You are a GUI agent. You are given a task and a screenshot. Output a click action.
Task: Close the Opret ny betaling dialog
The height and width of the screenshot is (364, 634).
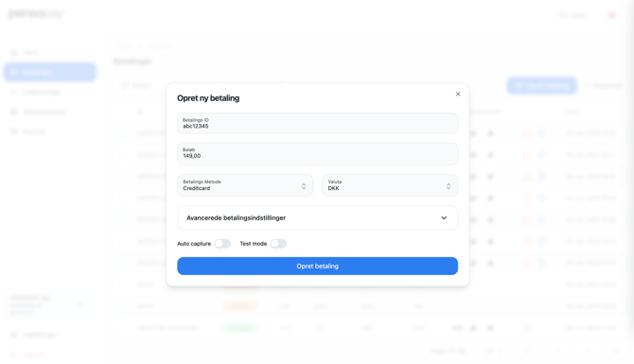[458, 94]
